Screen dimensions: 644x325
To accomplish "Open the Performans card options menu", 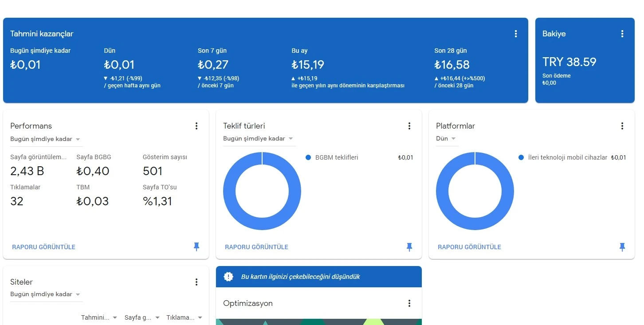I will coord(196,125).
